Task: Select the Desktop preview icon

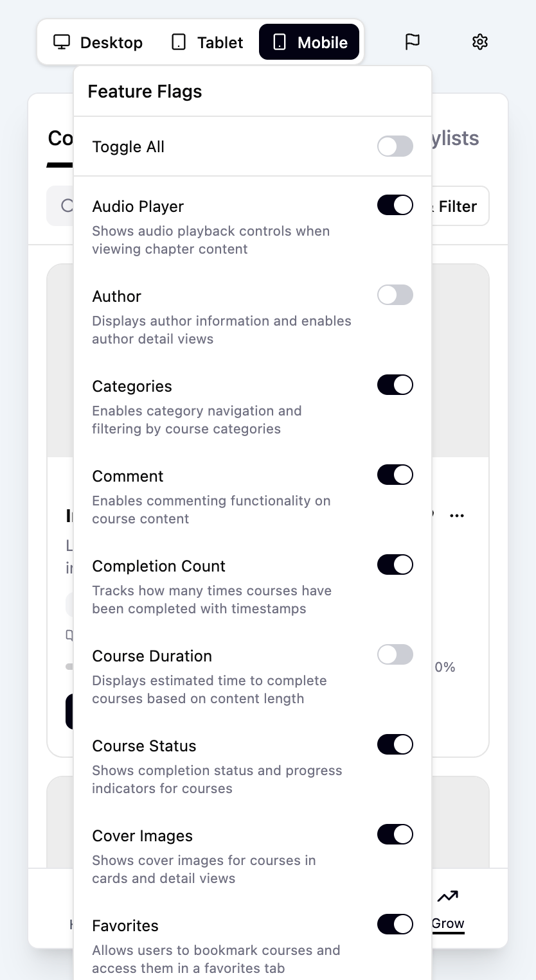Action: [x=61, y=42]
